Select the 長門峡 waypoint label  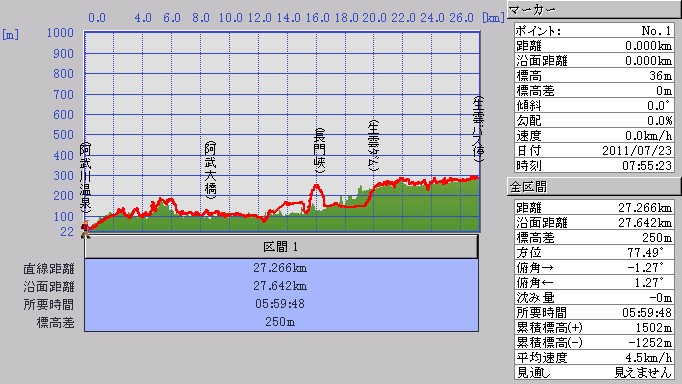pos(320,151)
